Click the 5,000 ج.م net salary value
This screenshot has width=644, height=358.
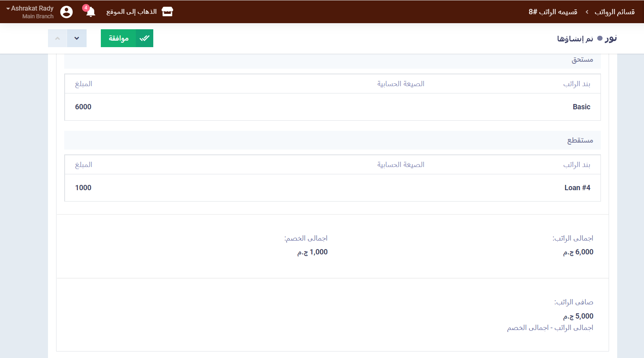tap(578, 316)
